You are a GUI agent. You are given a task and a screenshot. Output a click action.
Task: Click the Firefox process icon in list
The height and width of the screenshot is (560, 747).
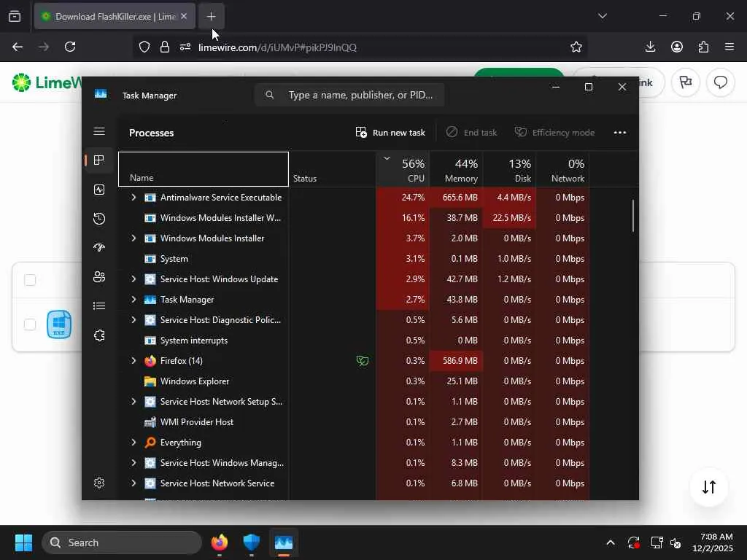tap(150, 361)
